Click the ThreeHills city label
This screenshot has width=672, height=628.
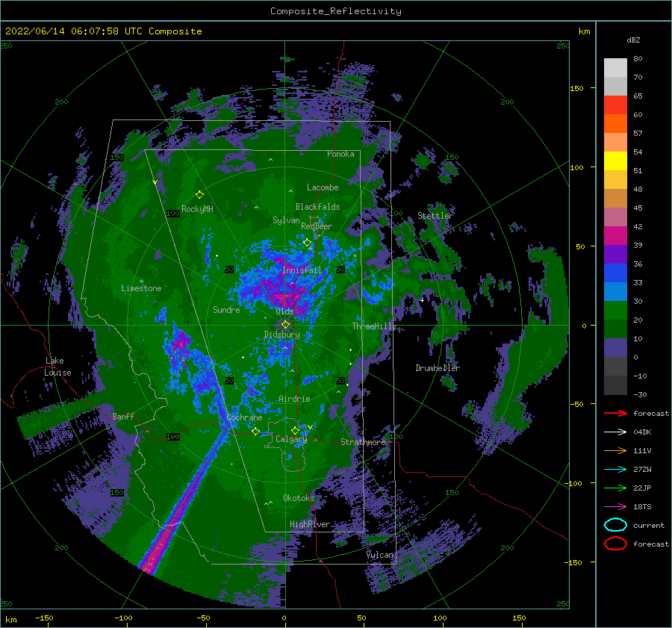tap(375, 326)
